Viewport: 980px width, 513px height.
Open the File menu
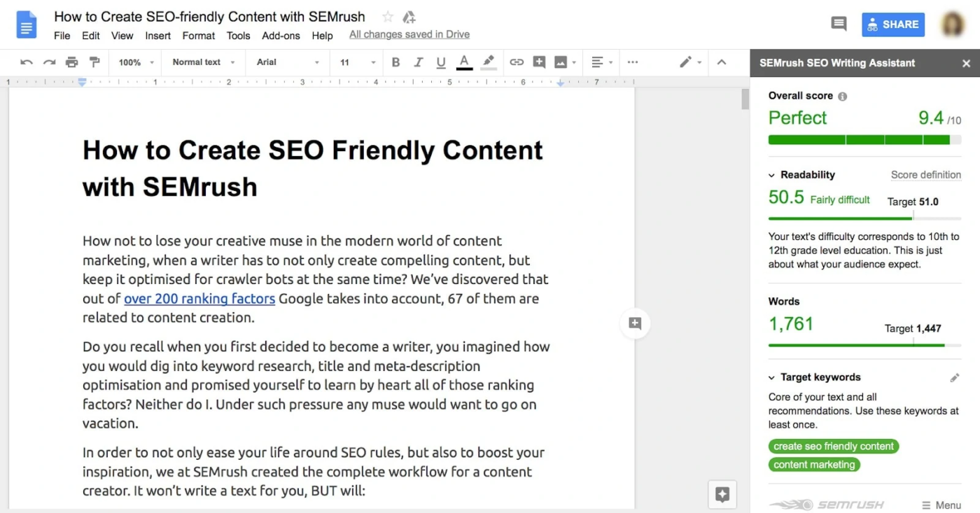[x=62, y=36]
